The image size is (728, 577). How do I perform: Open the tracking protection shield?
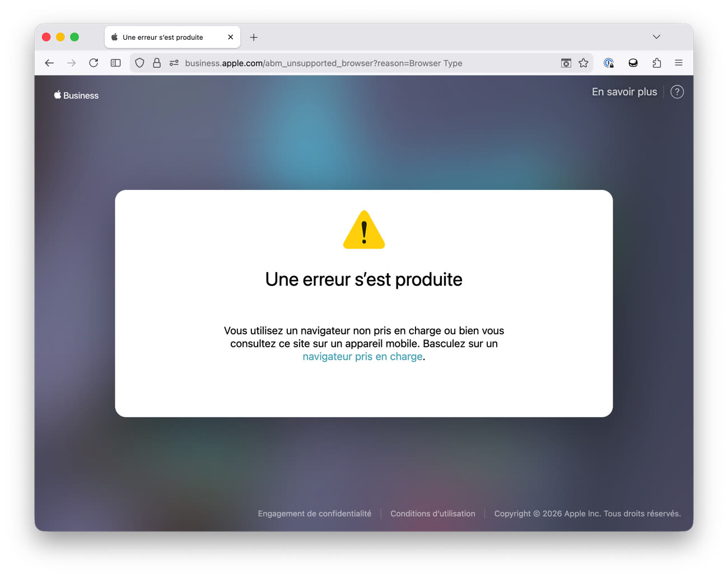click(140, 63)
